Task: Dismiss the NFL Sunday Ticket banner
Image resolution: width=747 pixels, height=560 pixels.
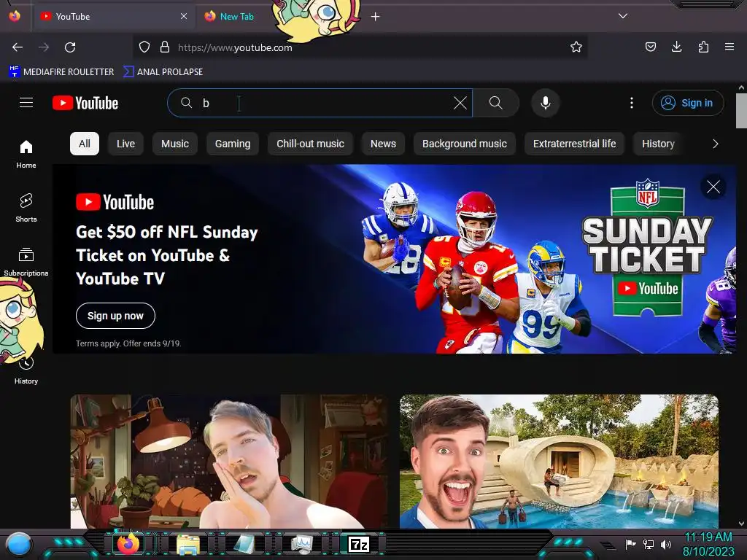Action: 713,187
